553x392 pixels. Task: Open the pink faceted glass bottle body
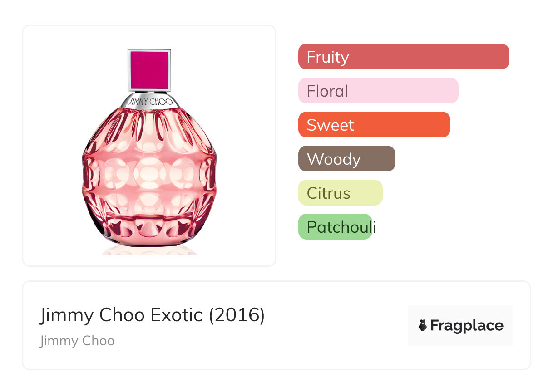point(149,177)
